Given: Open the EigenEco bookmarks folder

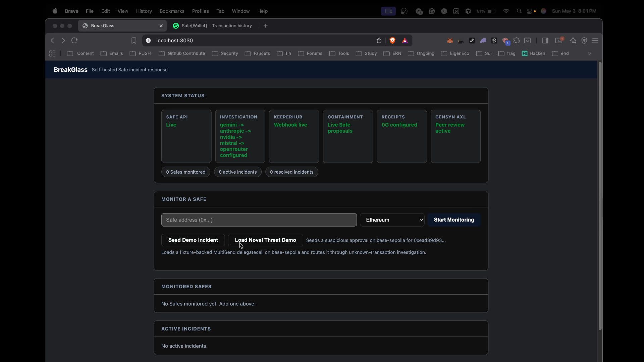Looking at the screenshot, I should pyautogui.click(x=455, y=53).
